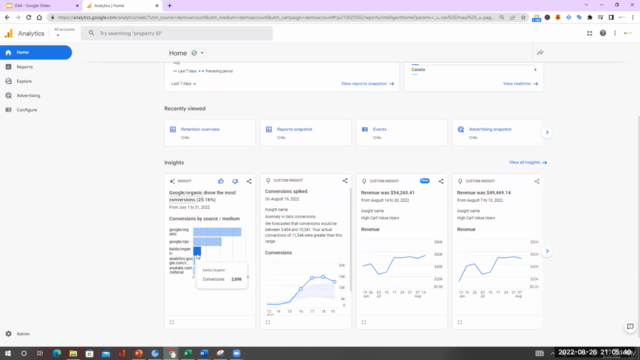Open the Retention overview card
The height and width of the screenshot is (360, 640).
210,133
